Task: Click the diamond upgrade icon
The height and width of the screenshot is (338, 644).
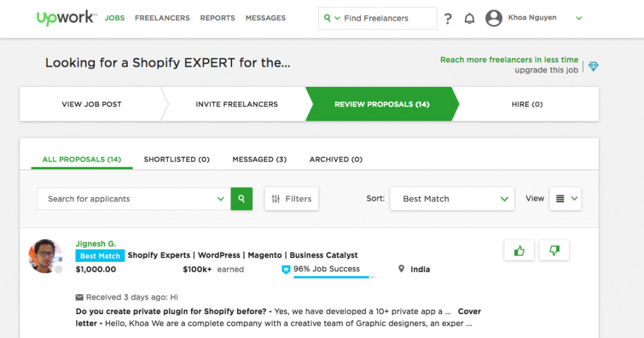Action: (593, 66)
